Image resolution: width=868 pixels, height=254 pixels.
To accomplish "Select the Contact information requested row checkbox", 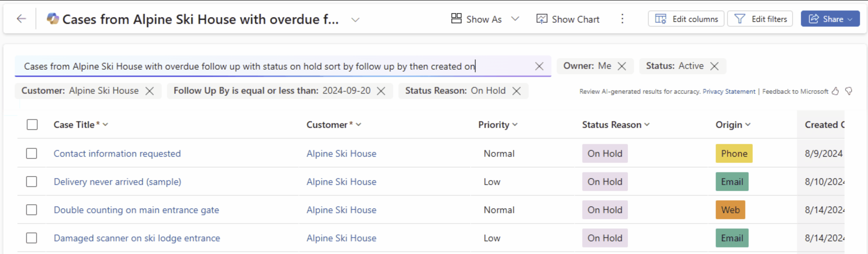I will click(x=32, y=154).
